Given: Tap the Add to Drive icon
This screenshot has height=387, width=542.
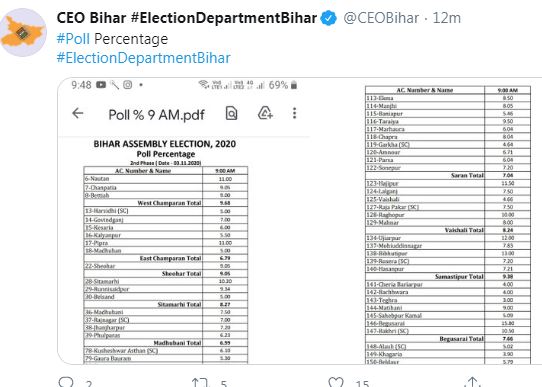Looking at the screenshot, I should (x=265, y=113).
